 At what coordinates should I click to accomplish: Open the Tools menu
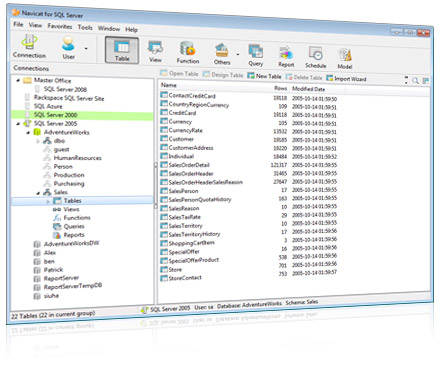(85, 27)
